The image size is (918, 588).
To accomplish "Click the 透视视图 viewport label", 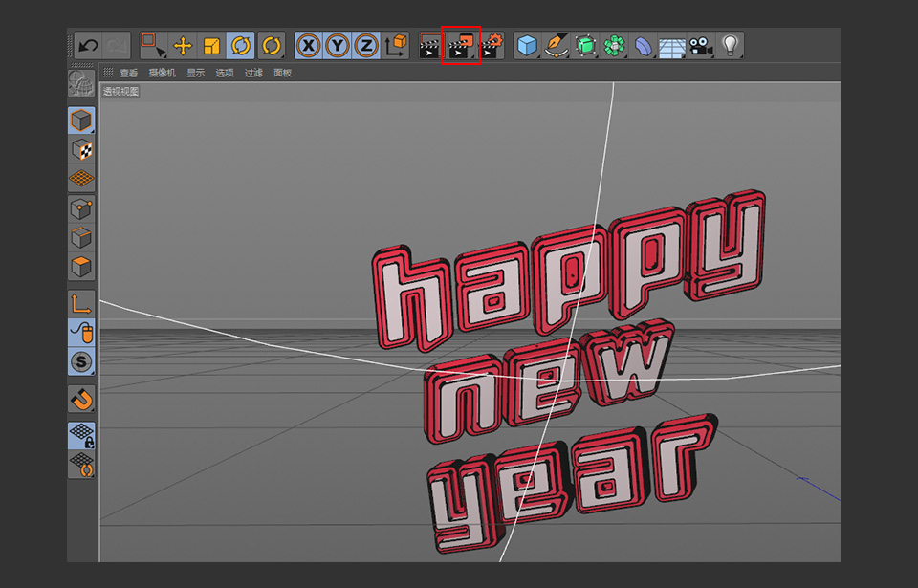I will click(121, 92).
